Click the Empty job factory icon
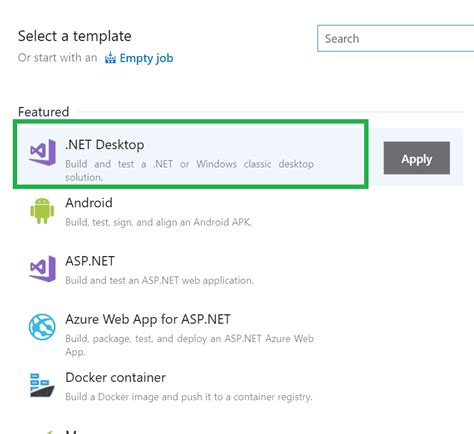This screenshot has width=474, height=434. coord(110,58)
